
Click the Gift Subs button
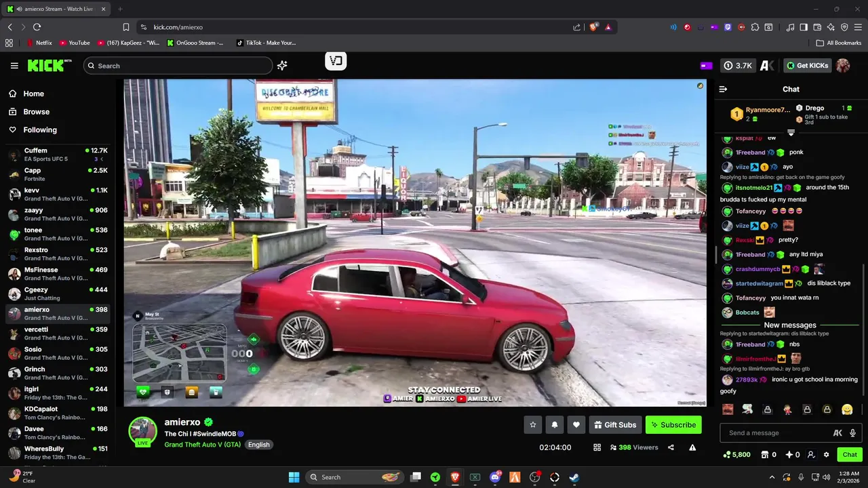[615, 425]
